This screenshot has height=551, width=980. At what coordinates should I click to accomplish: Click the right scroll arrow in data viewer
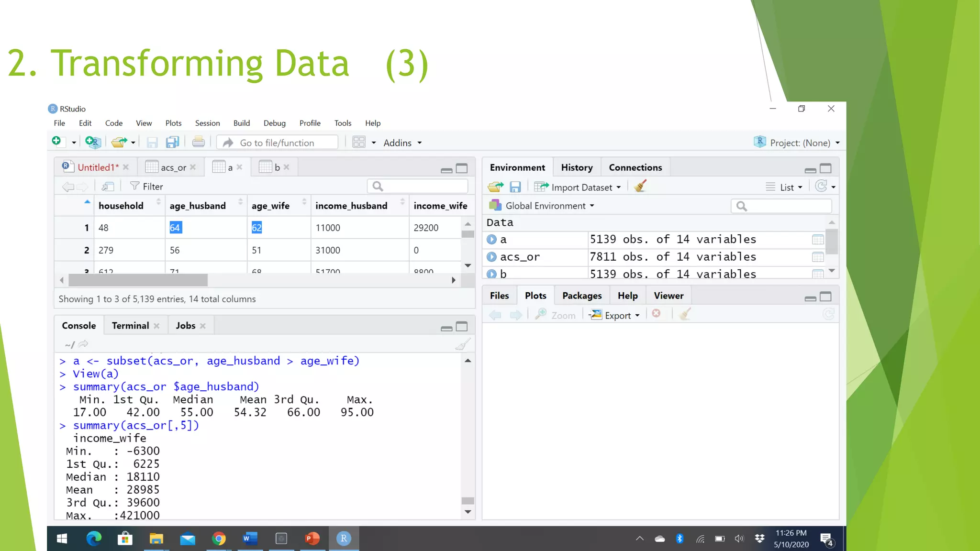pos(453,280)
